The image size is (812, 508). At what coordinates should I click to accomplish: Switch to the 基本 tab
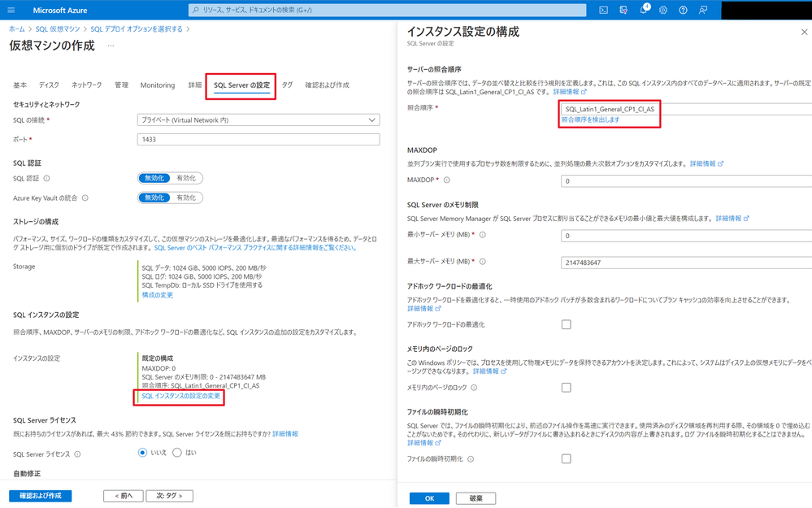[x=20, y=85]
